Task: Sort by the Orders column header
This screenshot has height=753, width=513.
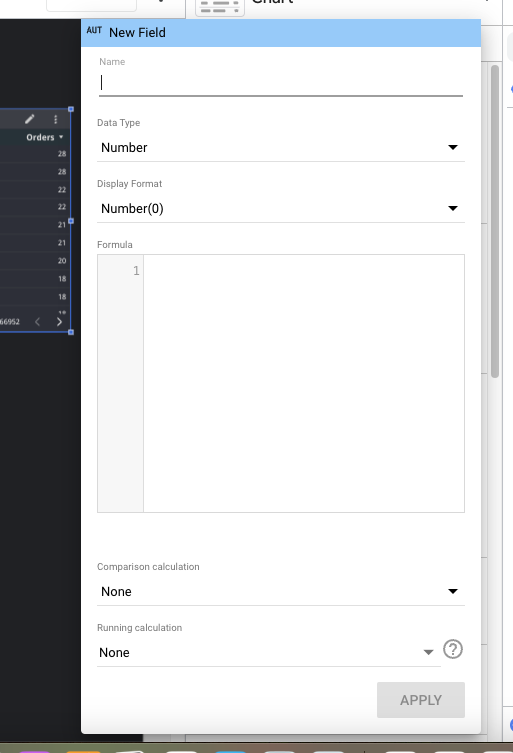Action: pyautogui.click(x=44, y=137)
